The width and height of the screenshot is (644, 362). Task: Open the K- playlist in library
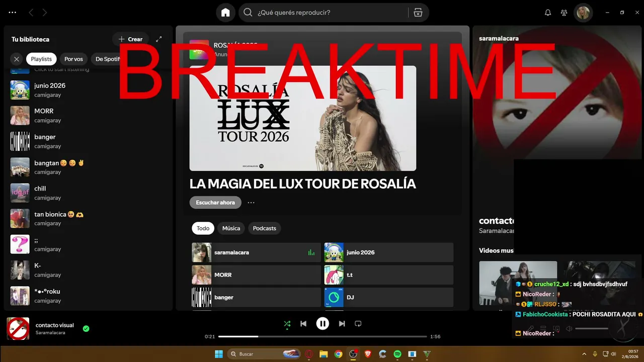88,270
